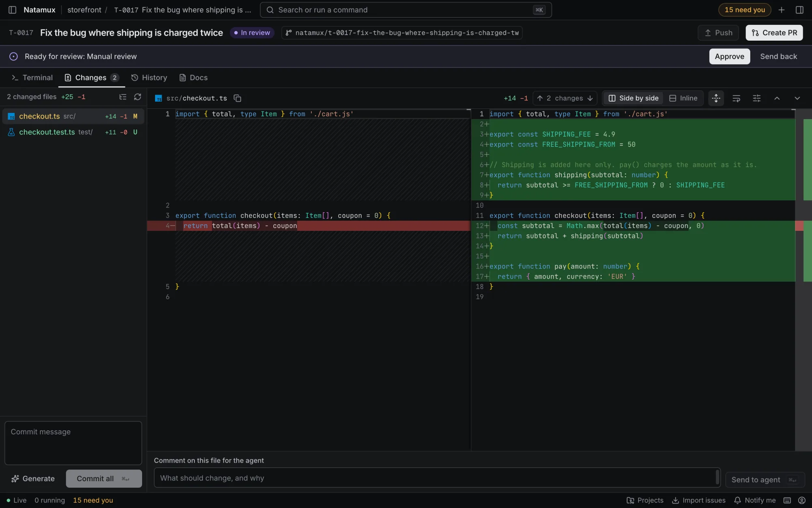The image size is (812, 508).
Task: Select checkout.test.ts in changed files
Action: pos(73,132)
